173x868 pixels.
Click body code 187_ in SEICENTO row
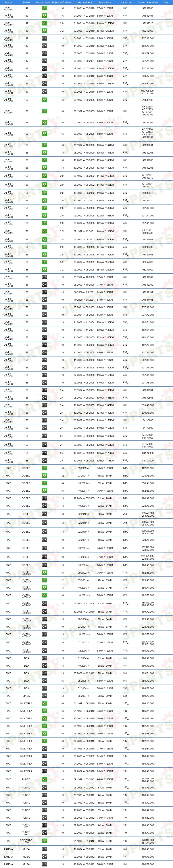[x=125, y=841]
